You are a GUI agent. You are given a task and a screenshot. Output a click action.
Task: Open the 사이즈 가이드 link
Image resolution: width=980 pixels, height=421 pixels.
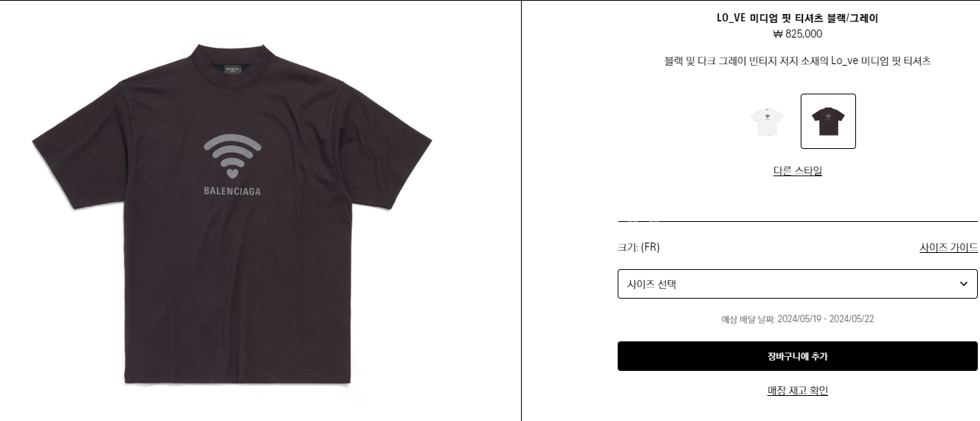click(948, 248)
